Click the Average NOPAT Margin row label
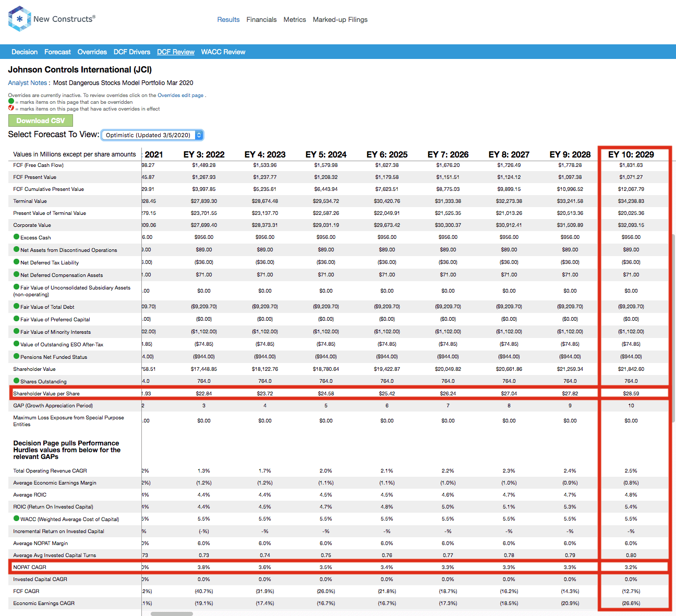 40,543
